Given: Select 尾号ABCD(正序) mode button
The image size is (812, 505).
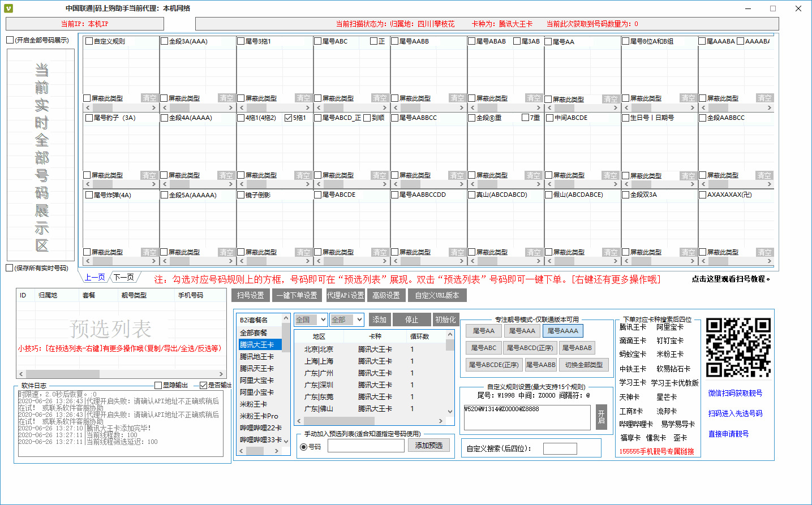Looking at the screenshot, I should click(530, 348).
